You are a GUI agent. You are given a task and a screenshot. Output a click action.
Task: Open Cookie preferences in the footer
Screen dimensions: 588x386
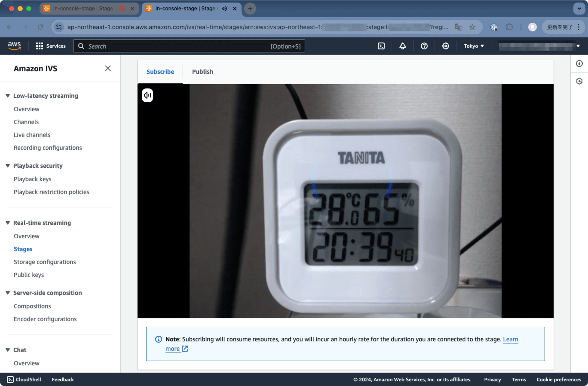[559, 380]
